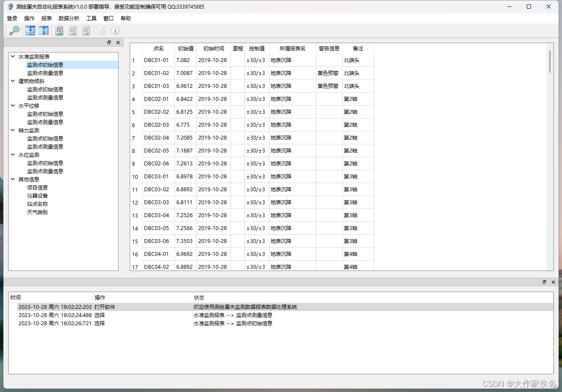Select table row number 5 header
Viewport: 562px width, 392px height.
click(136, 112)
